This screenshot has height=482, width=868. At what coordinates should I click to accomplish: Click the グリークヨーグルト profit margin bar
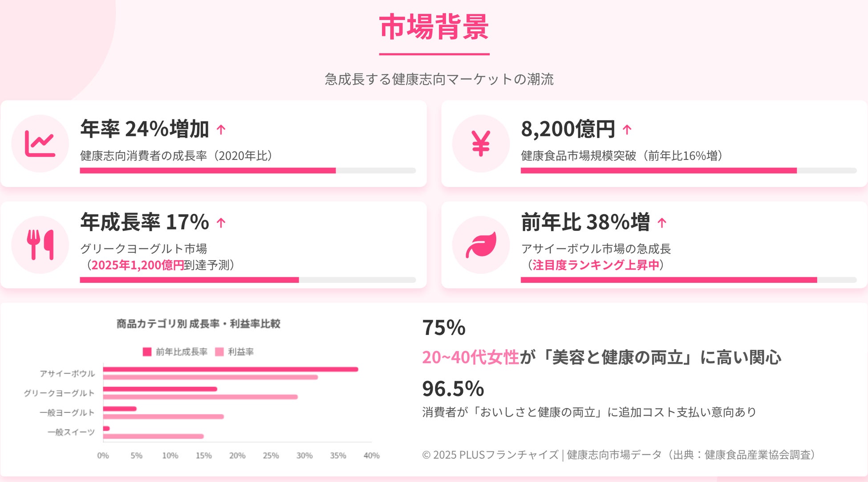coord(200,397)
